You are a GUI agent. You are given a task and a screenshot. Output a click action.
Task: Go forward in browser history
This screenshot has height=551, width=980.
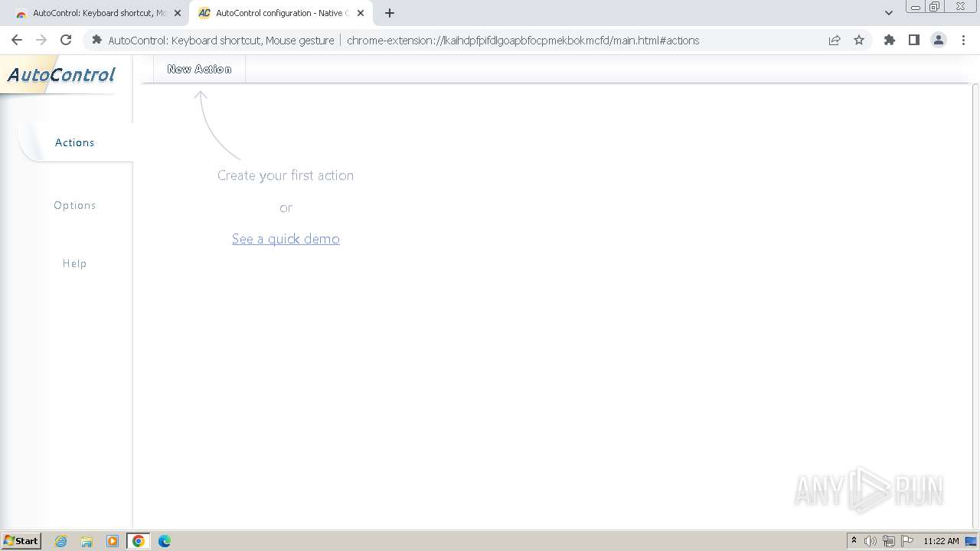41,40
